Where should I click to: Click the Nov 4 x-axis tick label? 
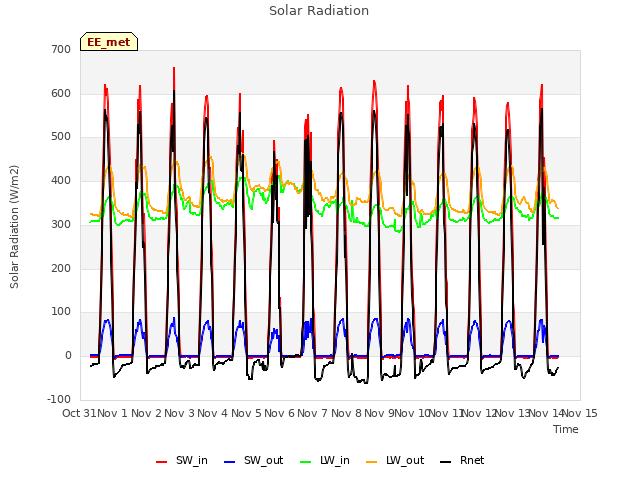pyautogui.click(x=213, y=413)
